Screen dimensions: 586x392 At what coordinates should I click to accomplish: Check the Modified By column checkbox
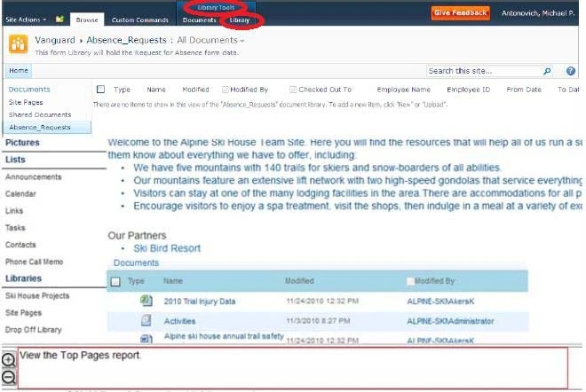[225, 90]
